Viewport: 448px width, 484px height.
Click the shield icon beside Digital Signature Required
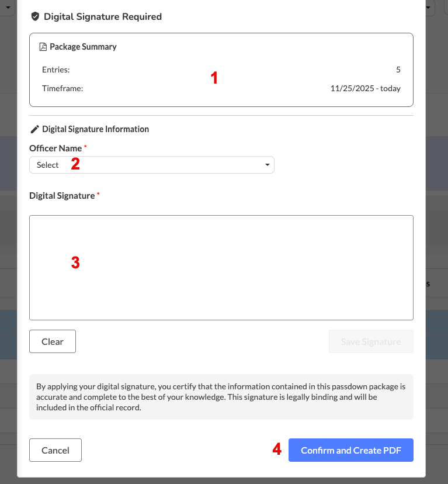[x=35, y=17]
